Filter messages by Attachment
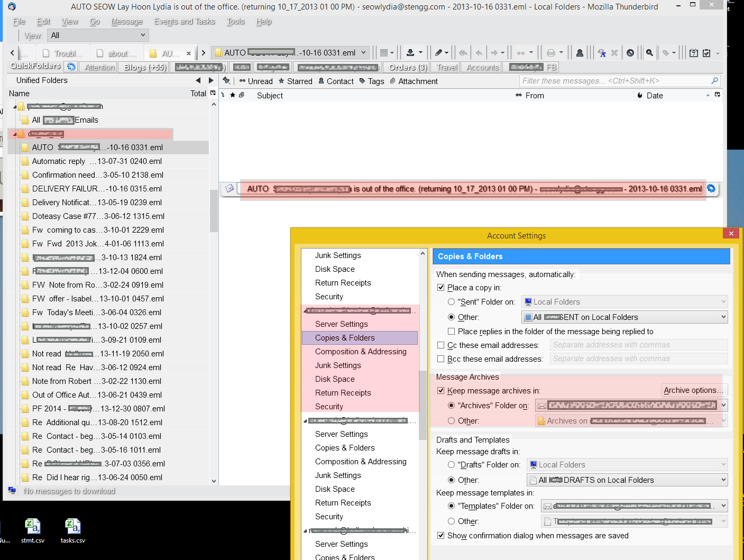 pyautogui.click(x=414, y=81)
